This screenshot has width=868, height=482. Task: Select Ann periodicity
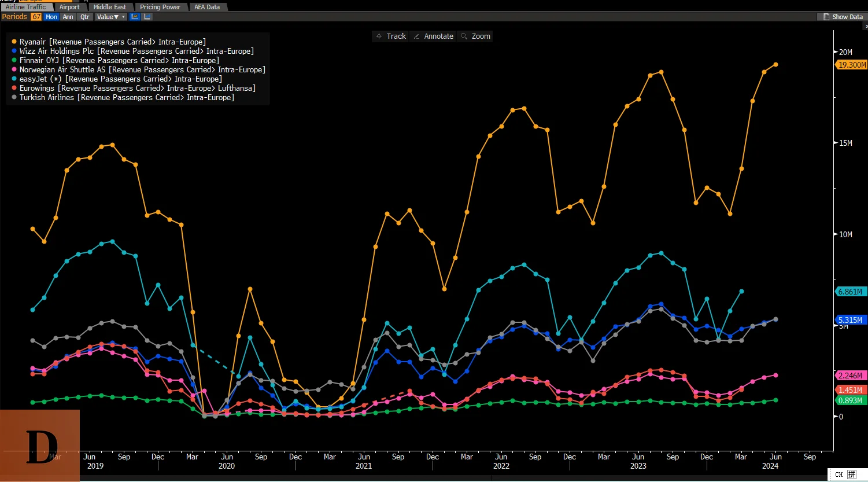68,17
